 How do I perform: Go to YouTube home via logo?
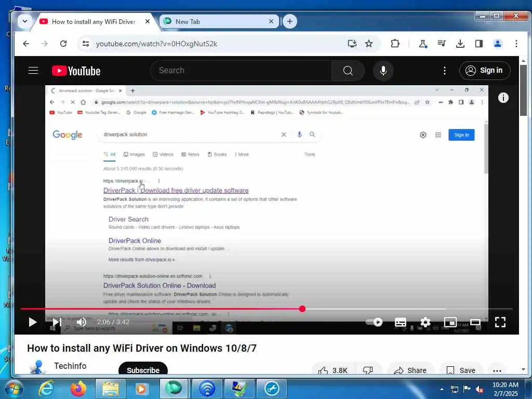76,71
